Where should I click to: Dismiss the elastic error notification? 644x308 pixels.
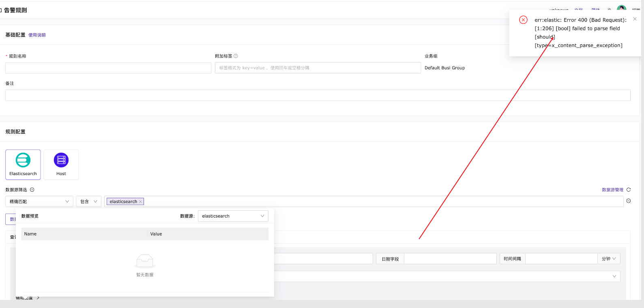[x=635, y=19]
